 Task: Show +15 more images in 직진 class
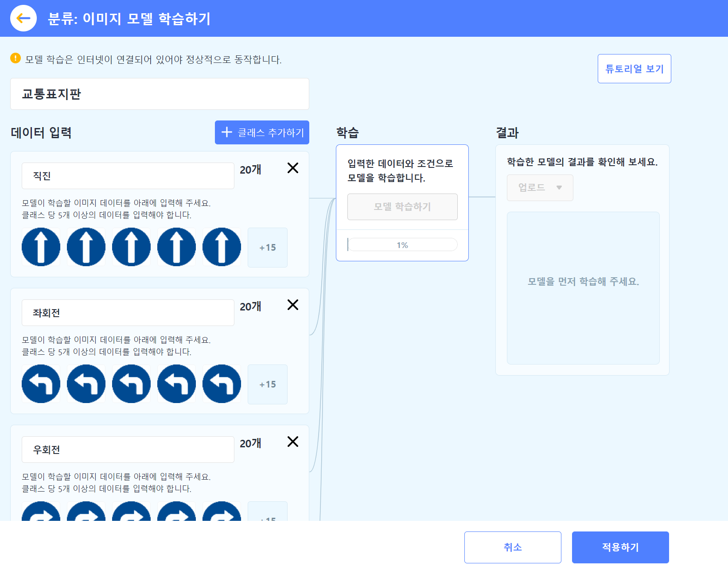coord(268,248)
